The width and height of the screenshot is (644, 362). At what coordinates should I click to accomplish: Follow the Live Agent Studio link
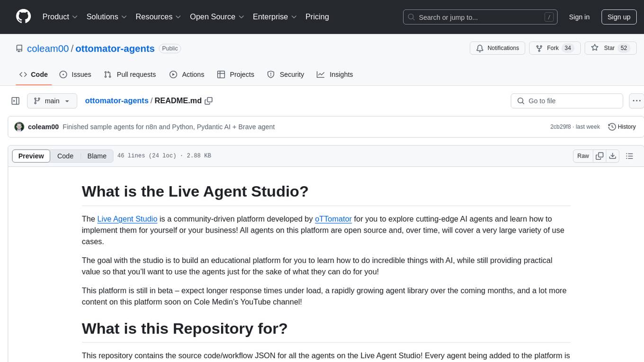[x=127, y=219]
